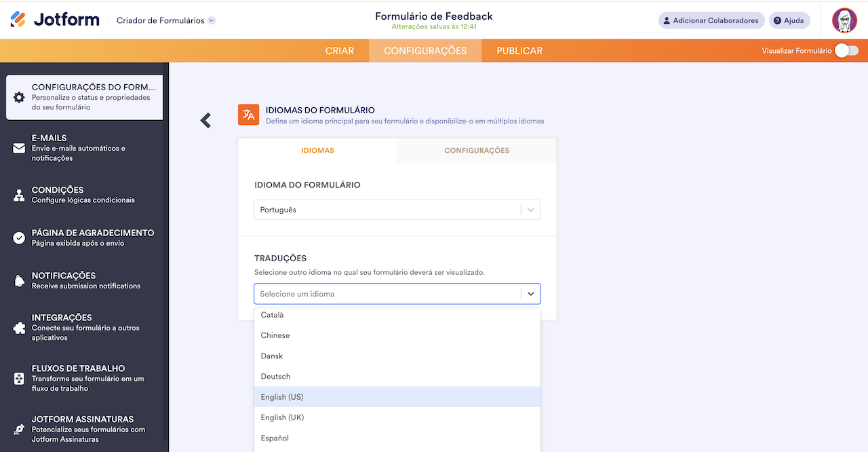Click the Adicionar Colaboradores button
The image size is (868, 452).
click(711, 20)
